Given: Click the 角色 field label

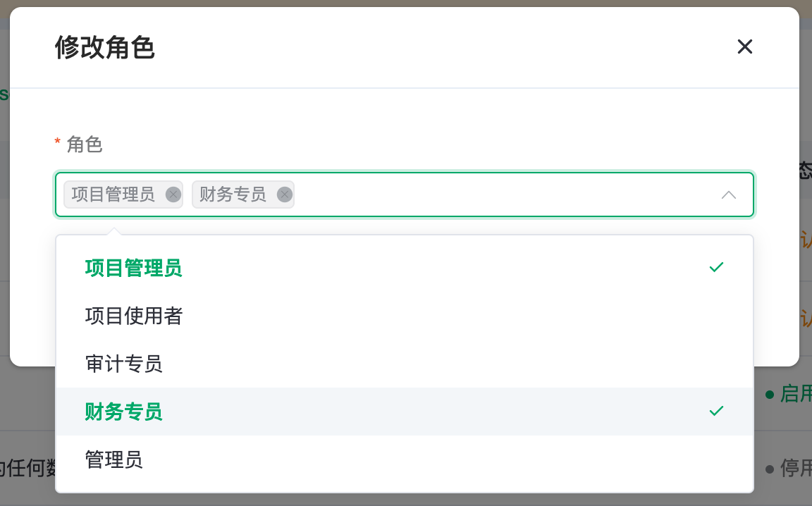Looking at the screenshot, I should point(85,144).
